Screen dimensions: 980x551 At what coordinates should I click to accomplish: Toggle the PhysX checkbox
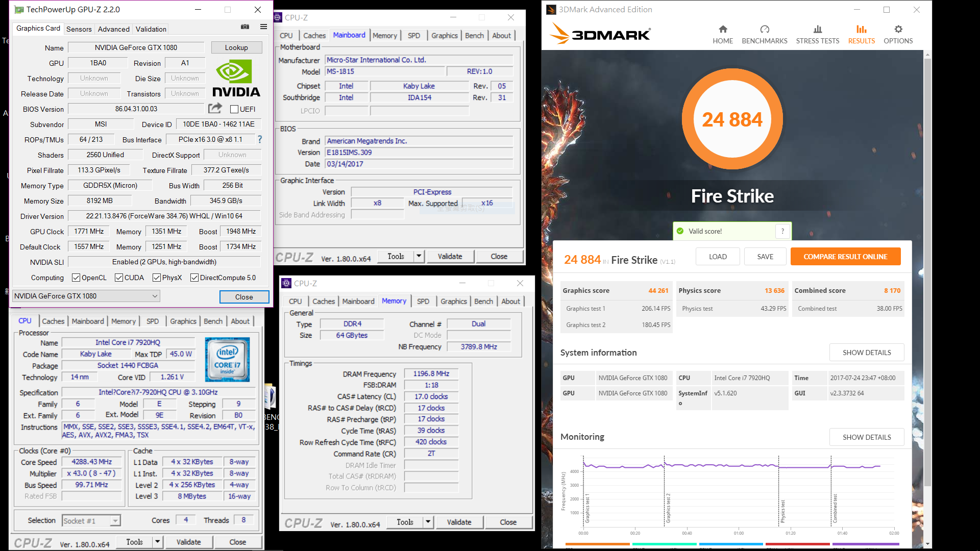click(157, 278)
